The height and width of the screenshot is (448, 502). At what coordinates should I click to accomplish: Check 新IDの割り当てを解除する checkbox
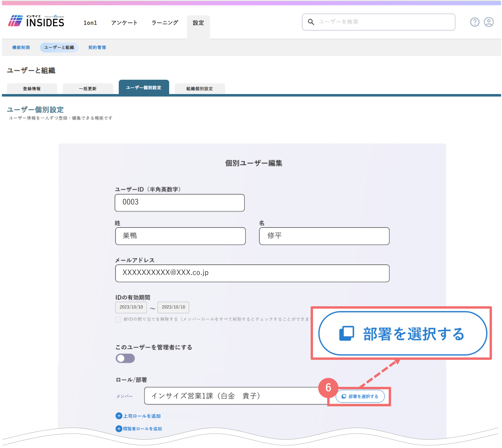pos(118,319)
